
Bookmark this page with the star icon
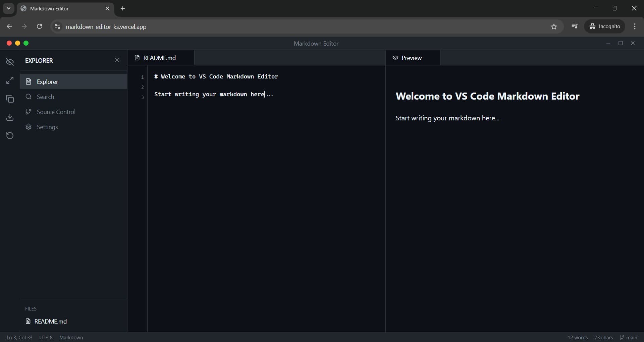point(554,26)
